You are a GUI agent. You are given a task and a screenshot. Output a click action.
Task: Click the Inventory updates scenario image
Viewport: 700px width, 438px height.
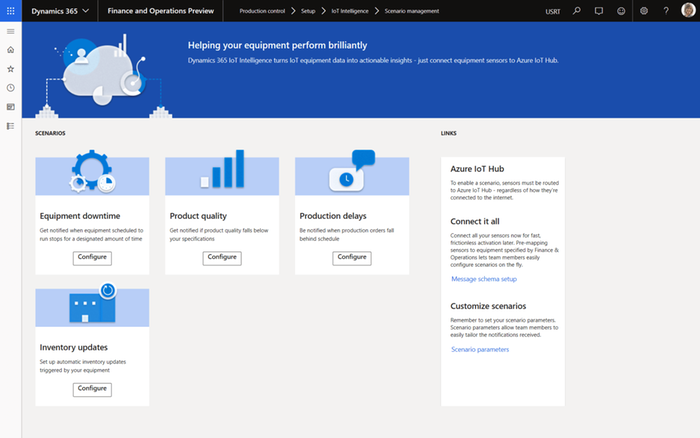pos(92,307)
